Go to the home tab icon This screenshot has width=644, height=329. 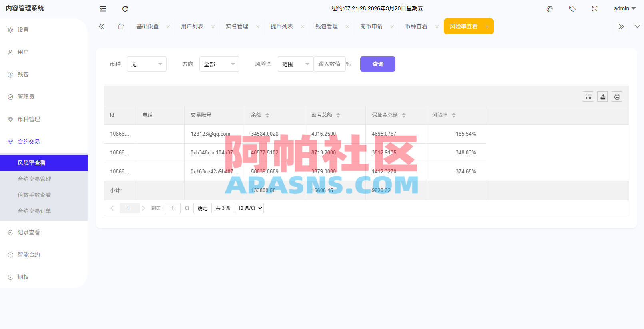tap(121, 26)
